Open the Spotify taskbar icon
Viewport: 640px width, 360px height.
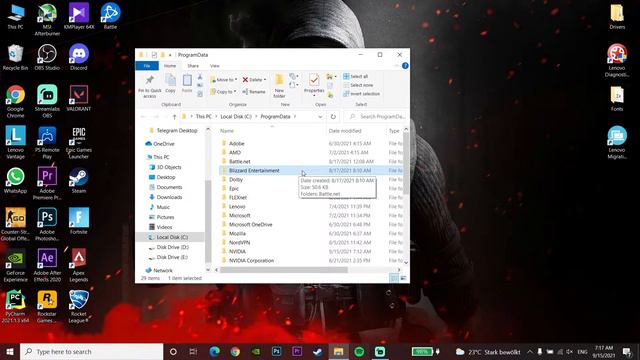[x=359, y=351]
